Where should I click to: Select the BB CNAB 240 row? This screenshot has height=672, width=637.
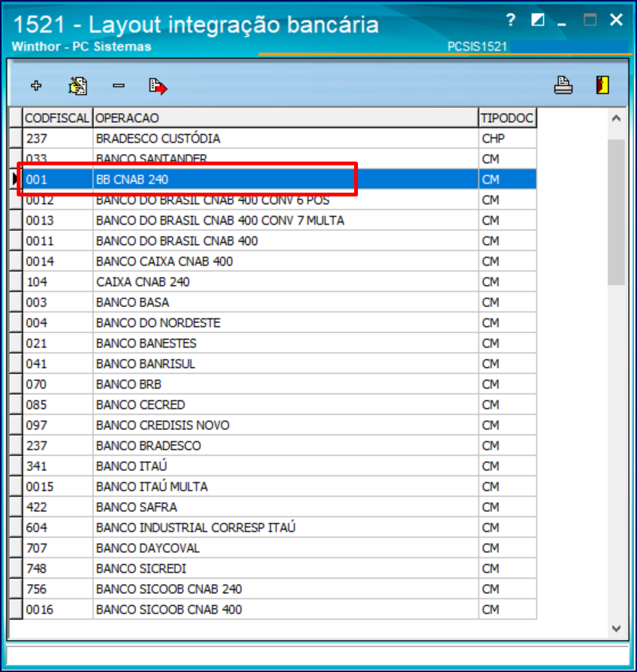[227, 179]
